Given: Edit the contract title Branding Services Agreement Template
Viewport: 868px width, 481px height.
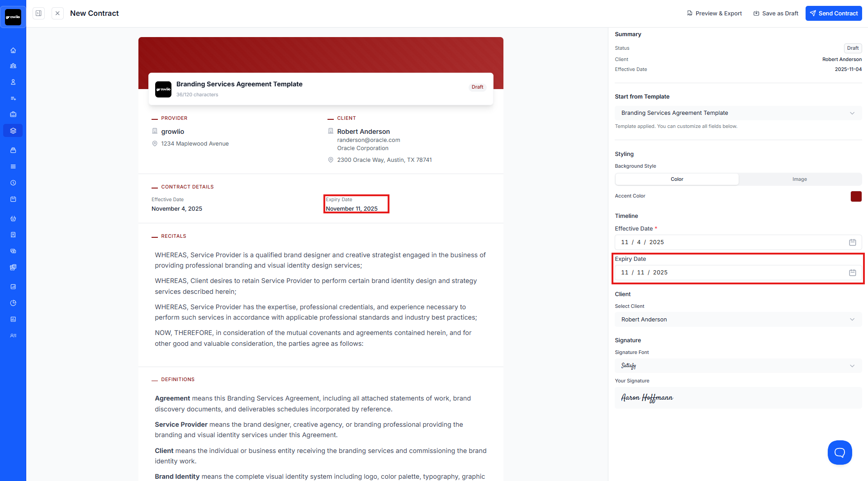Looking at the screenshot, I should pos(239,84).
